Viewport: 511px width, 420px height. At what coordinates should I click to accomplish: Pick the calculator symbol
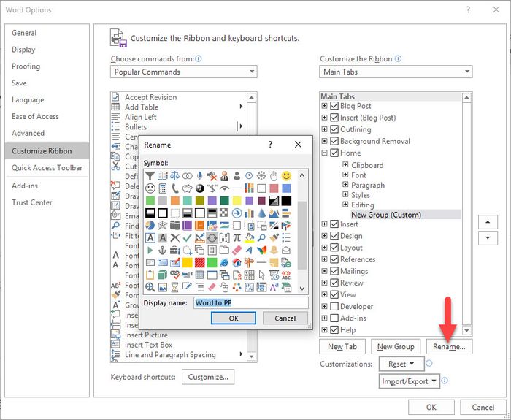coord(162,188)
